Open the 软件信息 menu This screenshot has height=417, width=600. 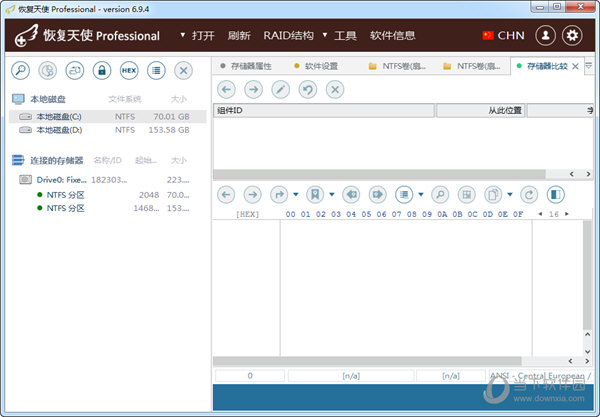coord(393,36)
